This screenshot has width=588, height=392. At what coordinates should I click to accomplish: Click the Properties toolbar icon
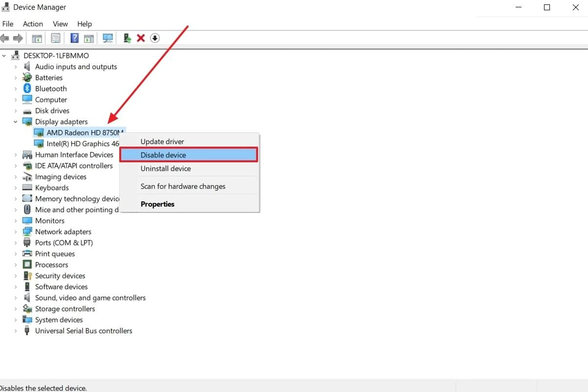(x=56, y=38)
